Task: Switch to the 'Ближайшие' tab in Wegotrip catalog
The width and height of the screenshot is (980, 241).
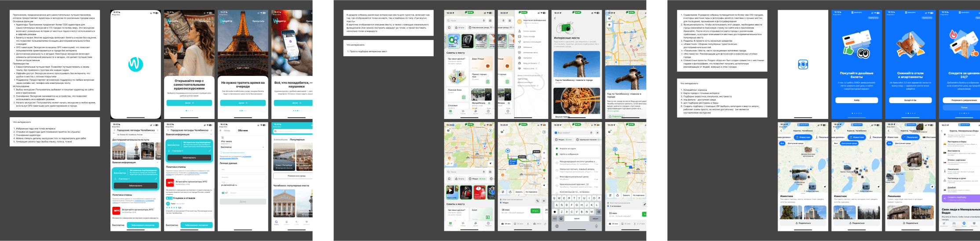Action: pos(281,140)
